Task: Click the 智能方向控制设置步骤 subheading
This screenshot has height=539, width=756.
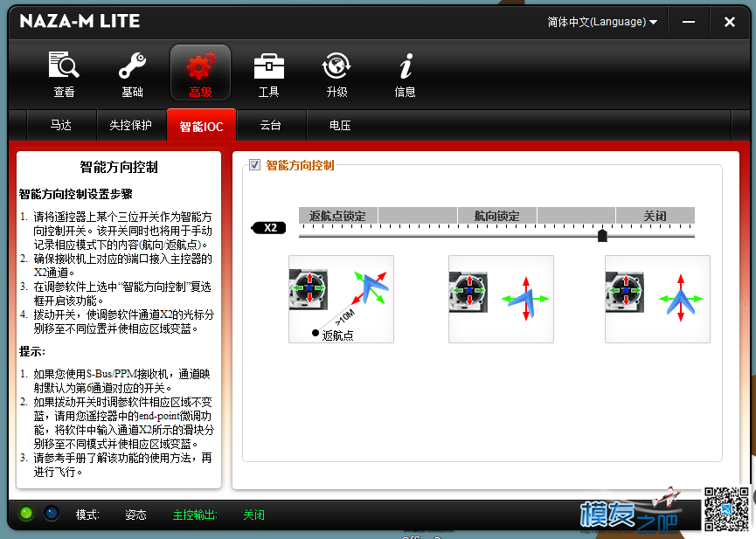Action: 76,194
